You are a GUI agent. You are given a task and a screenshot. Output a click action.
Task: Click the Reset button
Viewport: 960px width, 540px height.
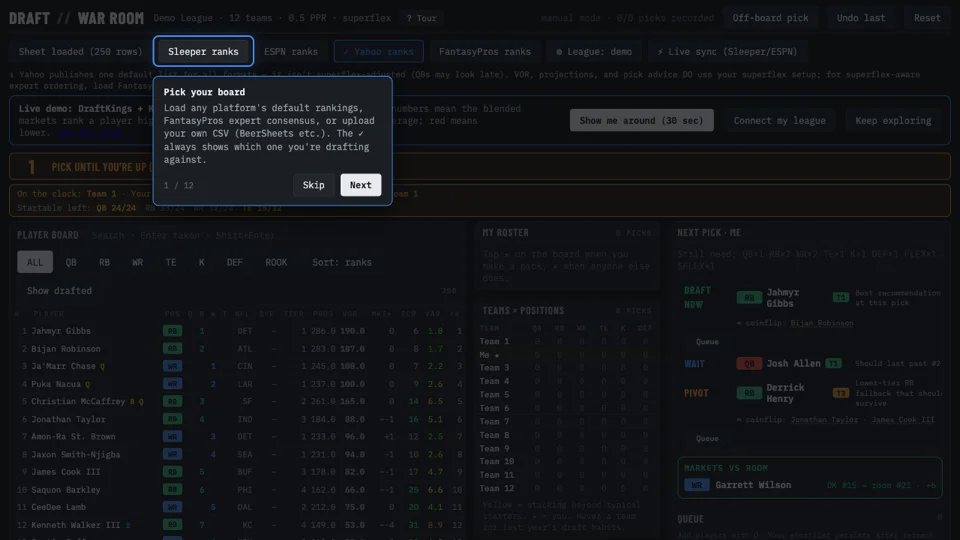click(927, 18)
